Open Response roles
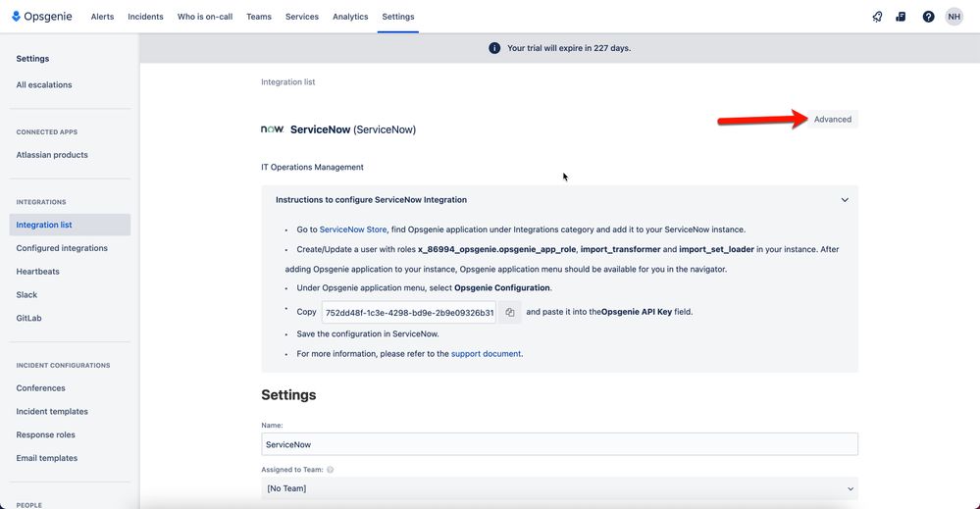 click(46, 434)
